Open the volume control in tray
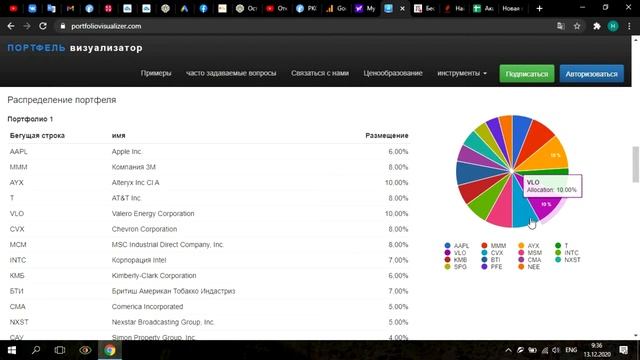Viewport: 640px width, 360px height. click(556, 350)
